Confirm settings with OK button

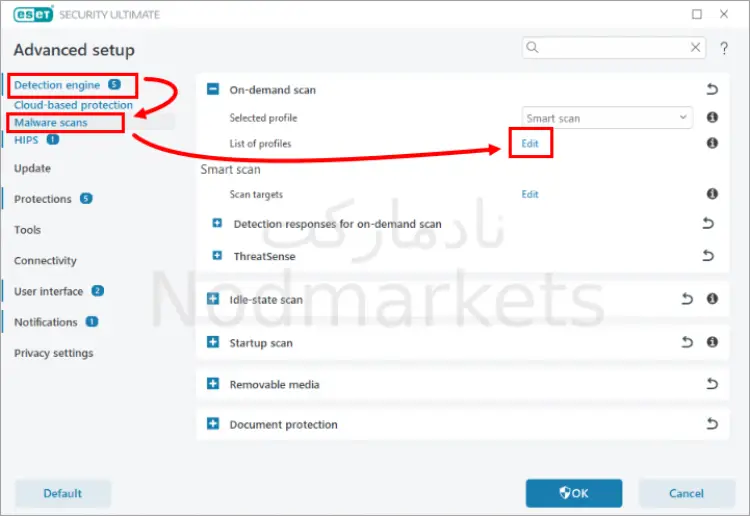point(574,493)
